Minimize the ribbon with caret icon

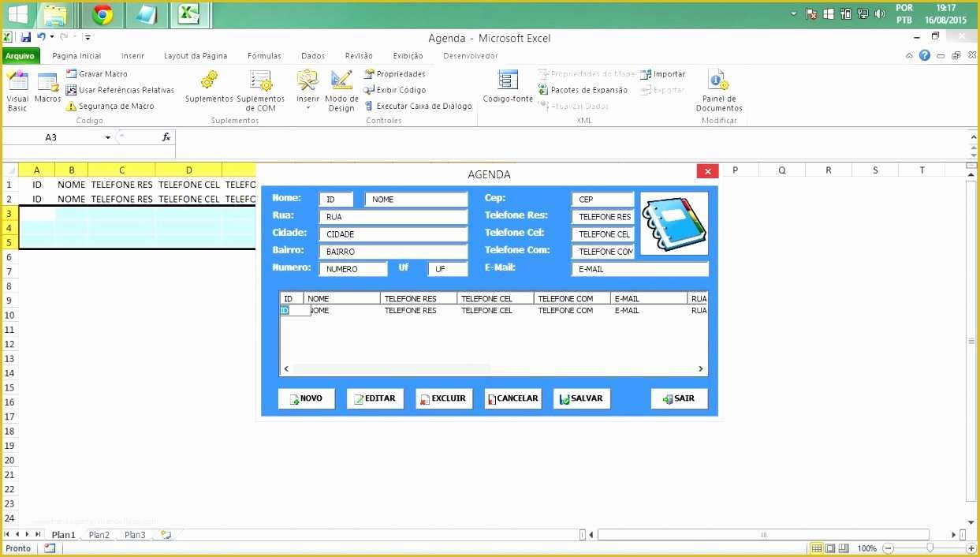[x=909, y=55]
